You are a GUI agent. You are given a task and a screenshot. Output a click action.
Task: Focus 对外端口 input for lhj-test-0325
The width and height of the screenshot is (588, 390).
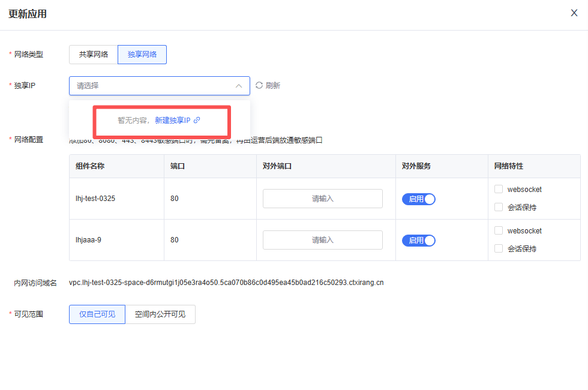(x=322, y=199)
